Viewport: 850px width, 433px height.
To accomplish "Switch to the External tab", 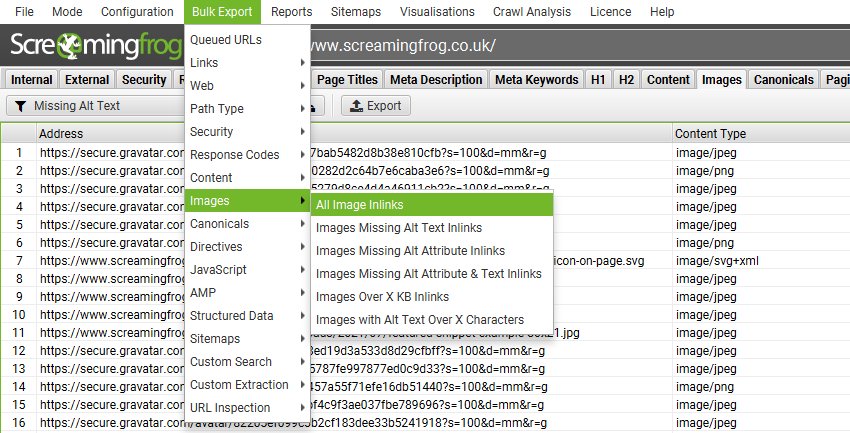I will tap(87, 80).
